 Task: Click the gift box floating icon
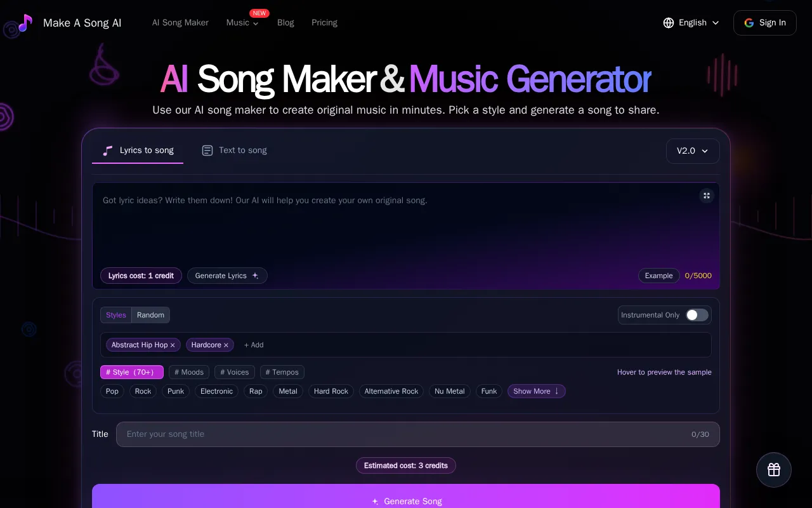[x=773, y=470]
